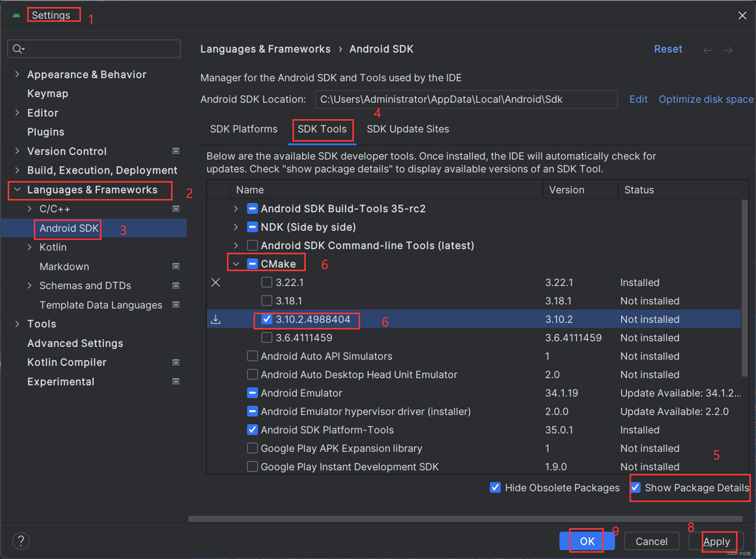The width and height of the screenshot is (756, 559).
Task: Click the download icon beside CMake 3.10.2
Action: click(x=215, y=319)
